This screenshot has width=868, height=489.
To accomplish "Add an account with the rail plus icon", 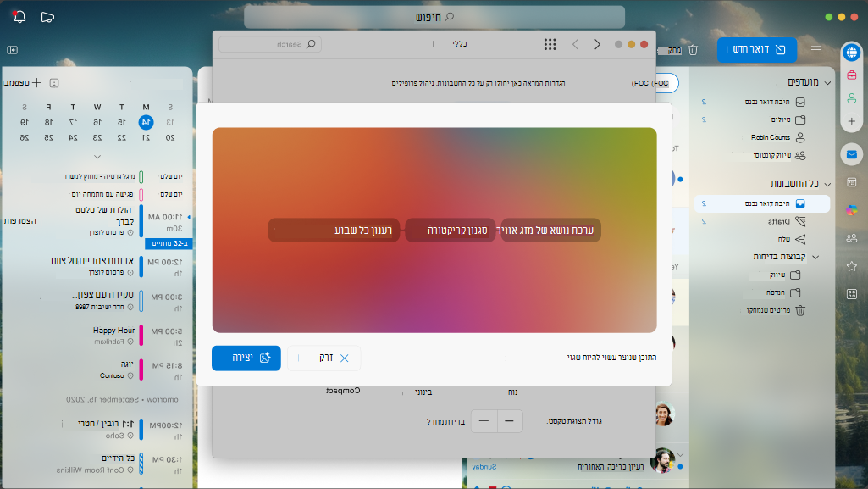I will click(x=851, y=120).
